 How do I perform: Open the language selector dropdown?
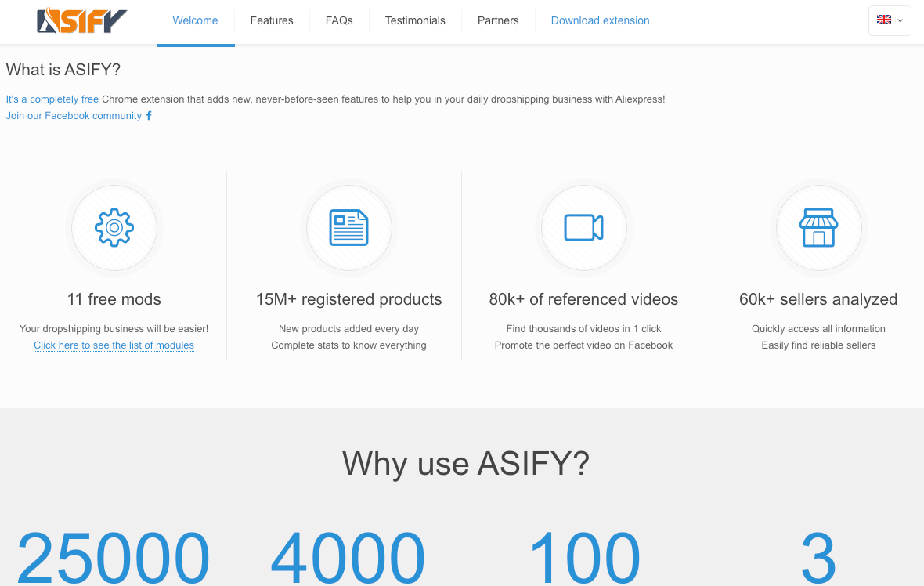pyautogui.click(x=890, y=20)
